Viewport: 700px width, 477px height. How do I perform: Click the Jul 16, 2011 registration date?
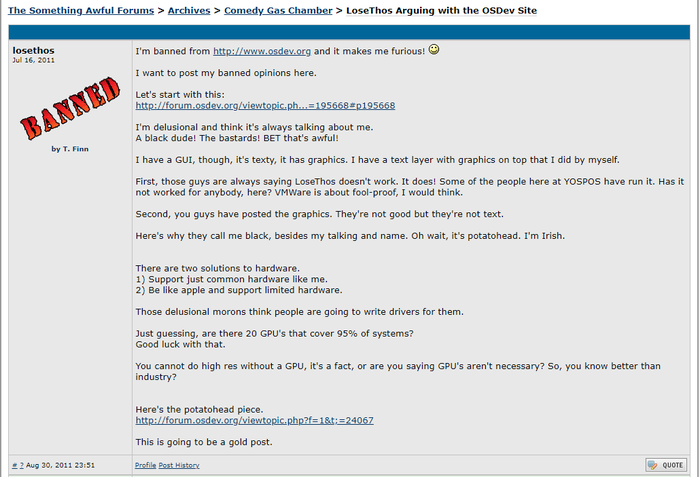click(32, 60)
